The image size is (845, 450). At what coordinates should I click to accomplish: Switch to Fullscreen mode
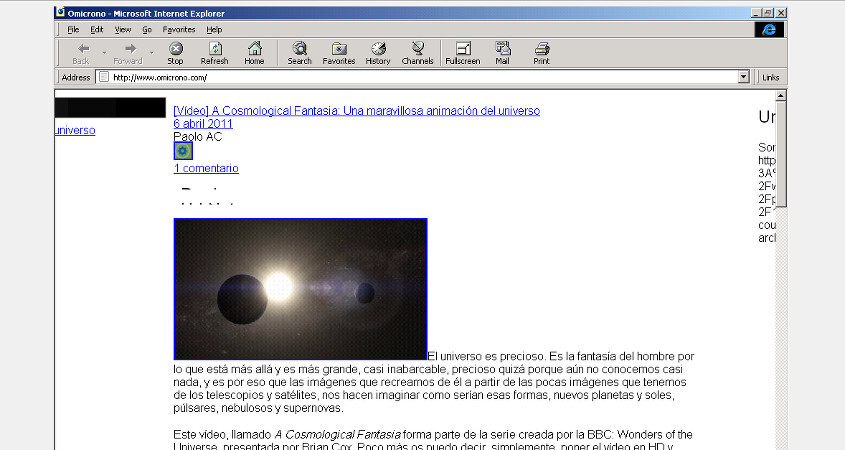coord(463,53)
